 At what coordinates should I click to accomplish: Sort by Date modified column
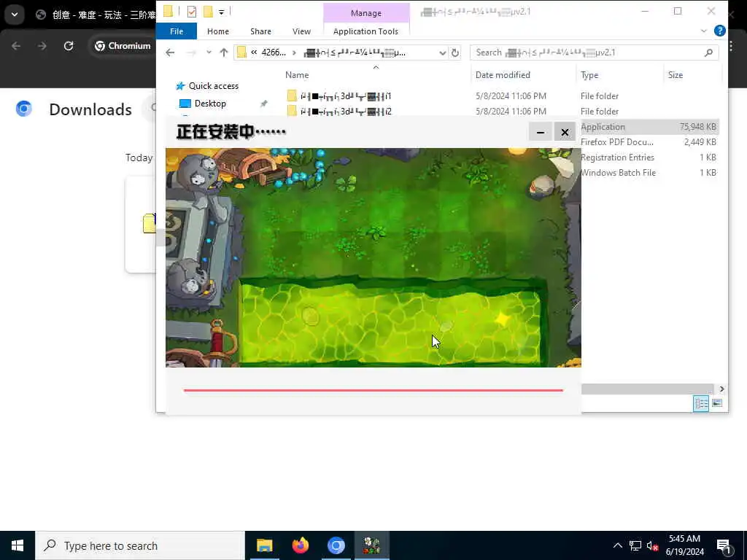[x=503, y=75]
